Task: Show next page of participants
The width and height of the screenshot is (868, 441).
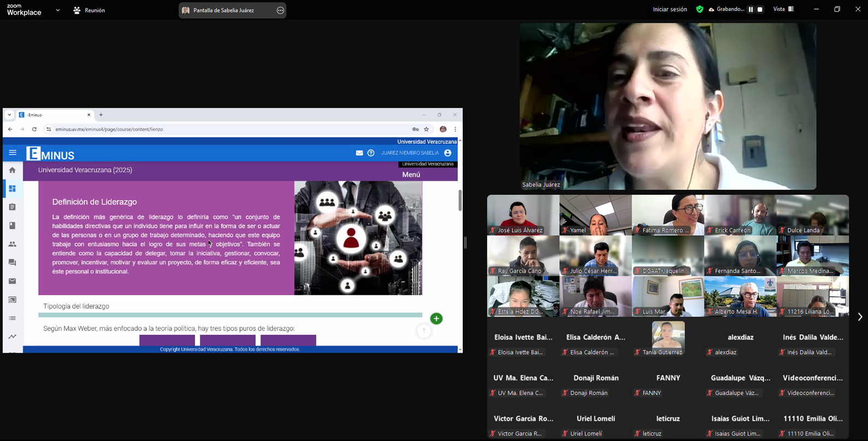Action: tap(859, 317)
